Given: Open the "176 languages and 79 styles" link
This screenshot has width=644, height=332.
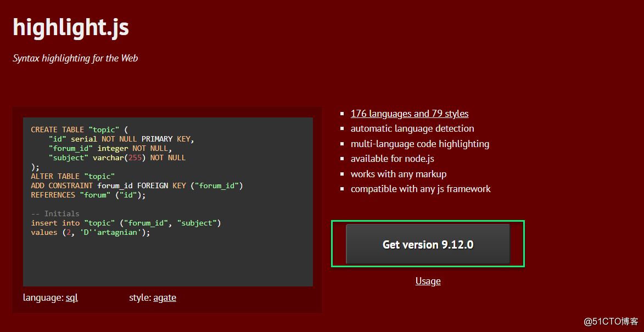Looking at the screenshot, I should (x=410, y=114).
